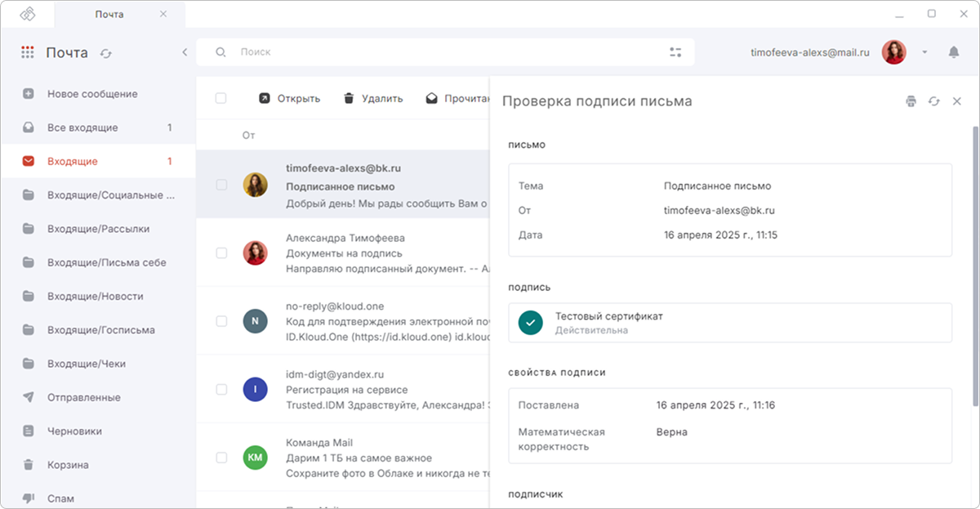Click the search magnifier icon
This screenshot has height=509, width=980.
220,51
